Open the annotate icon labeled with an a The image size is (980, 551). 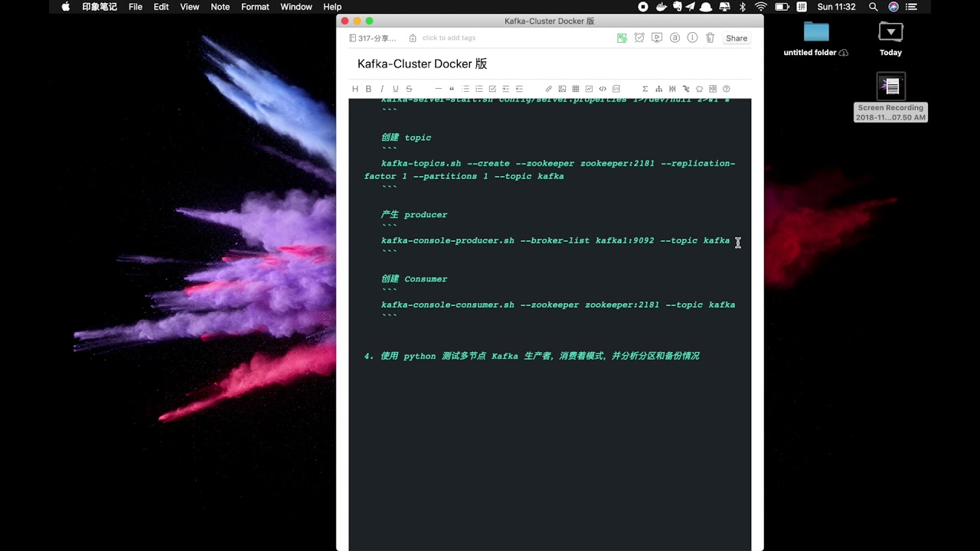pos(675,37)
